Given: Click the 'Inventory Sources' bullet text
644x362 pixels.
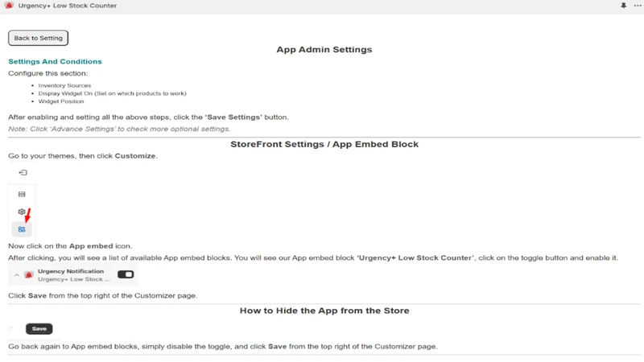Looking at the screenshot, I should (64, 85).
